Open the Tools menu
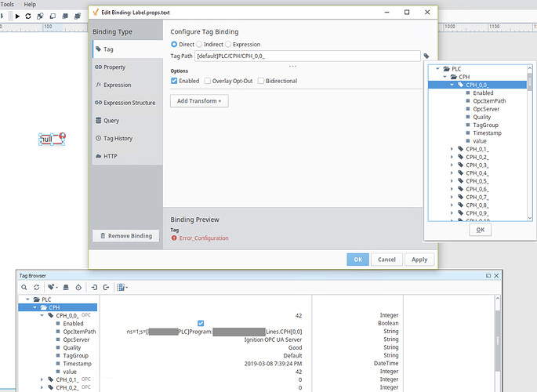The width and height of the screenshot is (537, 392). (7, 5)
